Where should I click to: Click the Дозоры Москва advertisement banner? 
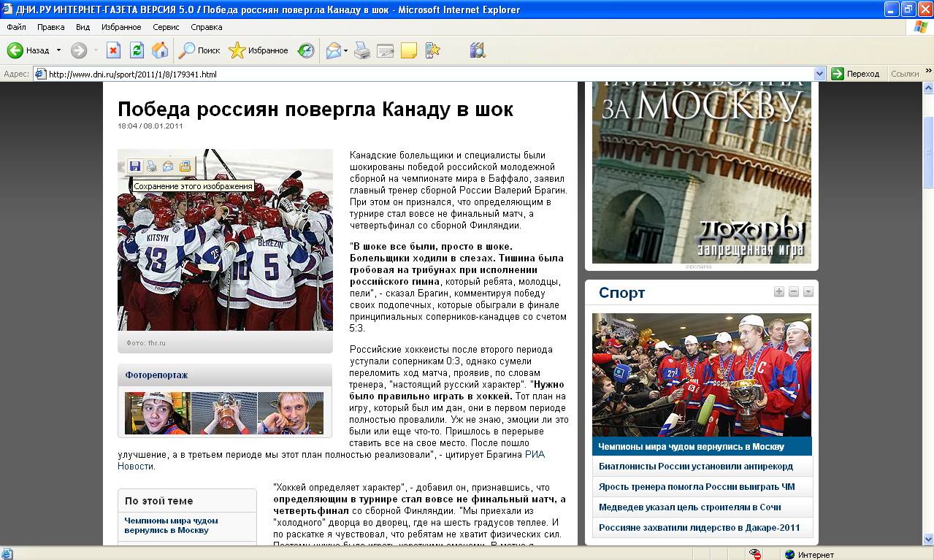[x=702, y=172]
